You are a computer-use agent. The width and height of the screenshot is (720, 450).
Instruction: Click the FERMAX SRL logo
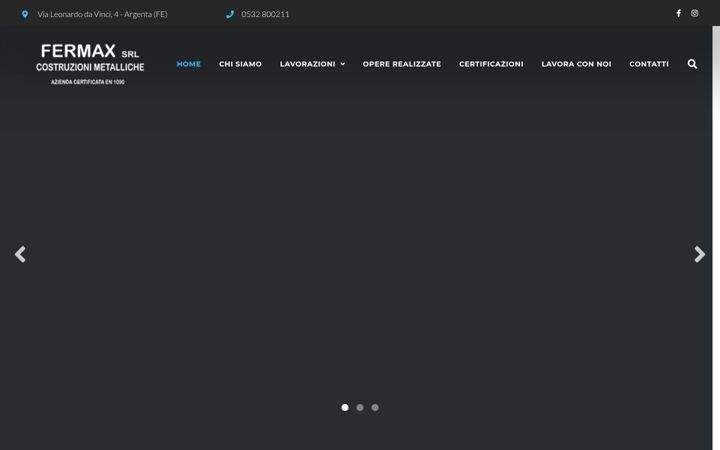90,64
